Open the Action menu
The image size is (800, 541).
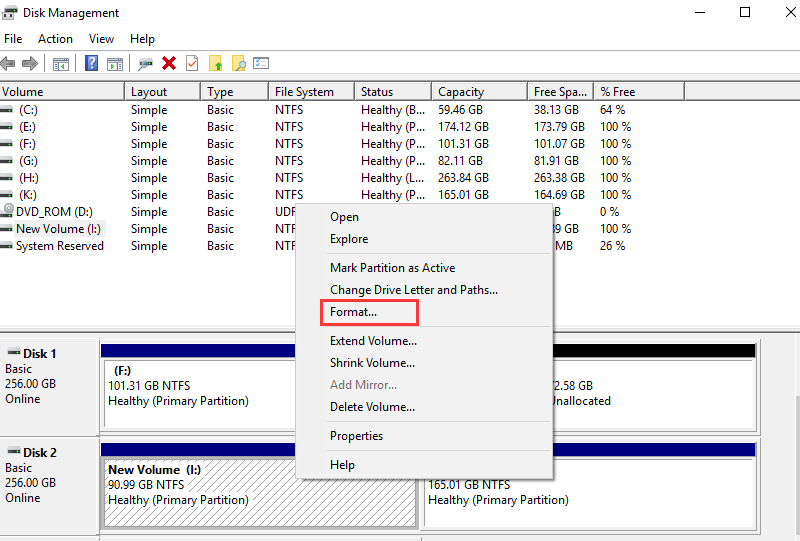point(55,39)
